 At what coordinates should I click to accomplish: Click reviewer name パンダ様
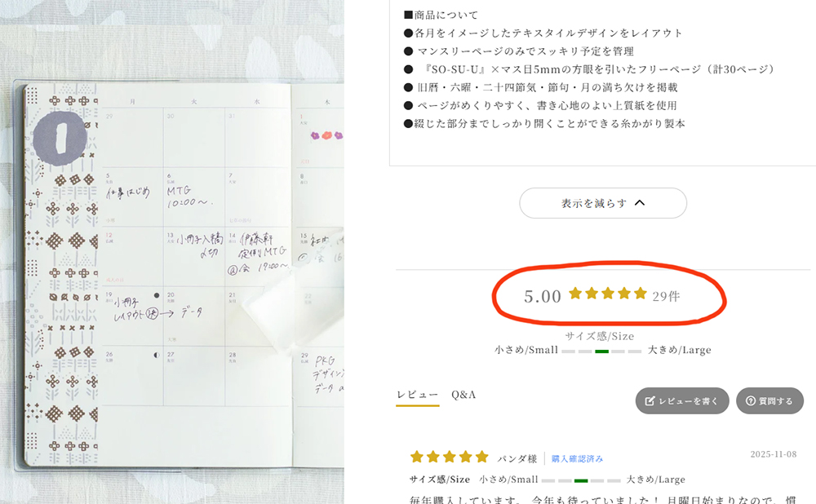(517, 458)
